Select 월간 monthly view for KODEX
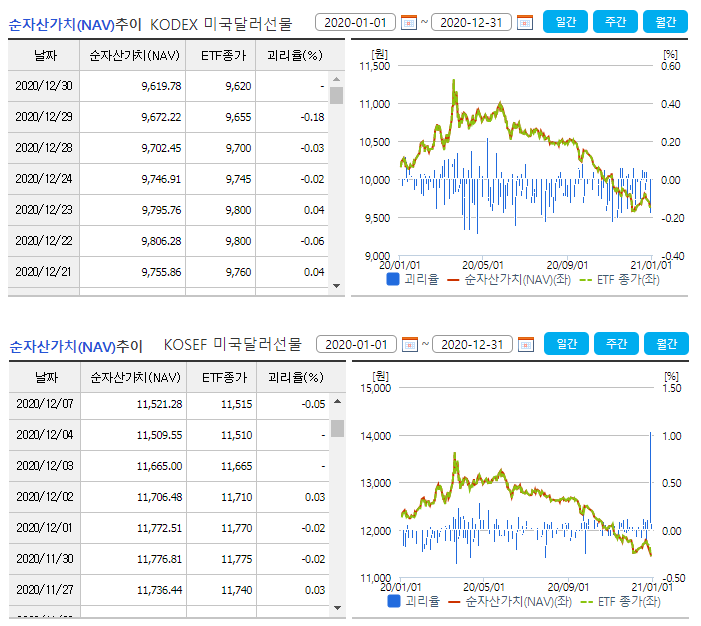 (x=665, y=21)
